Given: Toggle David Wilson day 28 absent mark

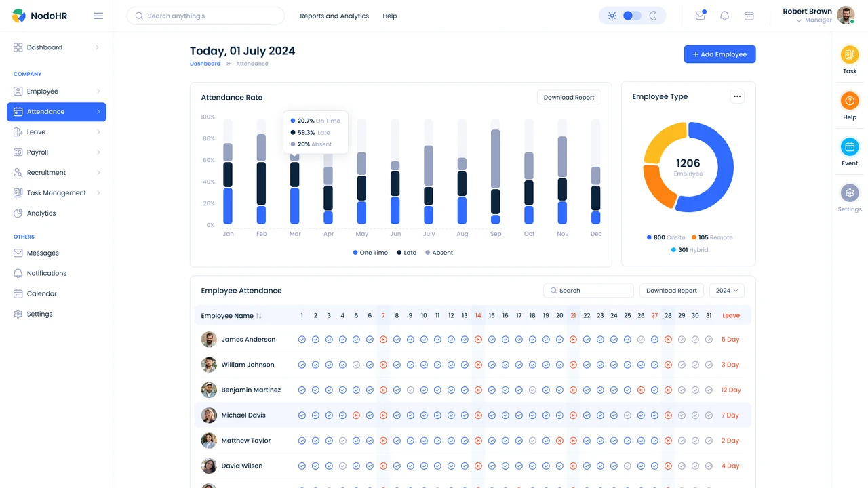Looking at the screenshot, I should pyautogui.click(x=668, y=466).
